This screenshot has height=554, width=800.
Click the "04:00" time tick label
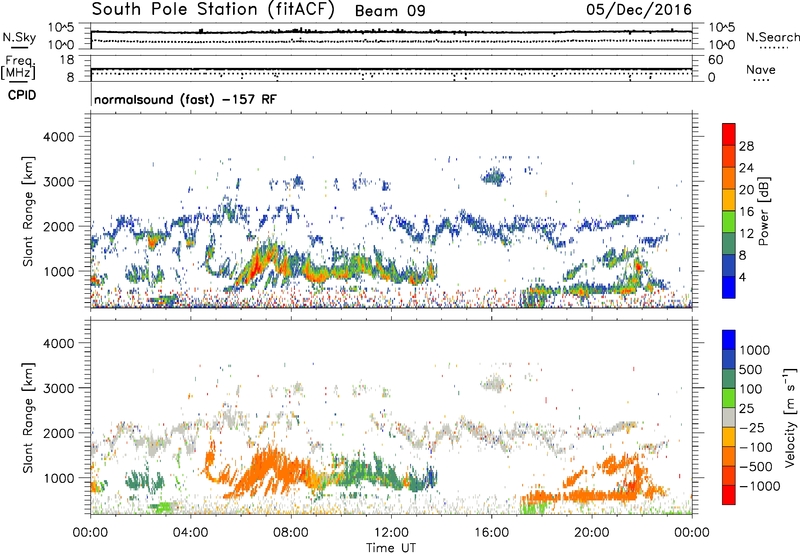[x=191, y=533]
